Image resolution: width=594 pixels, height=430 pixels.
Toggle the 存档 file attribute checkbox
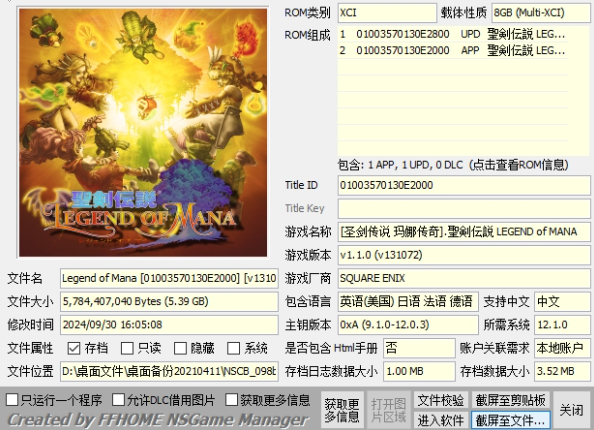point(73,348)
